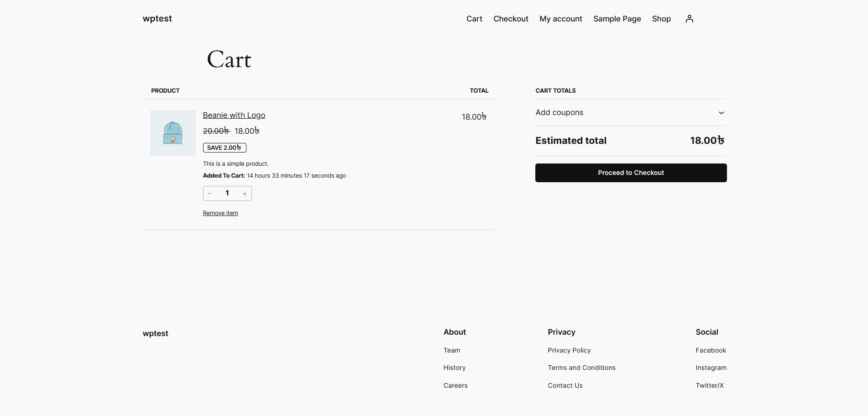Screen dimensions: 868x416
Task: Navigate to Sample Page
Action: coord(617,19)
